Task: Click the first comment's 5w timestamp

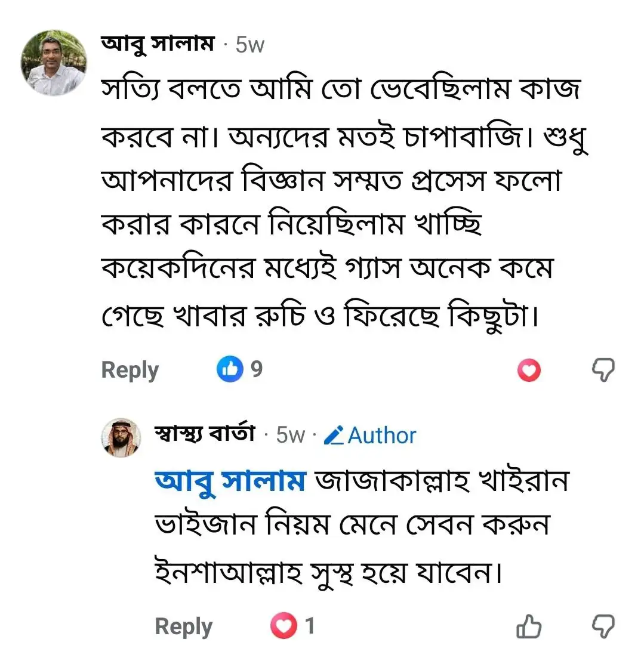Action: (x=249, y=45)
